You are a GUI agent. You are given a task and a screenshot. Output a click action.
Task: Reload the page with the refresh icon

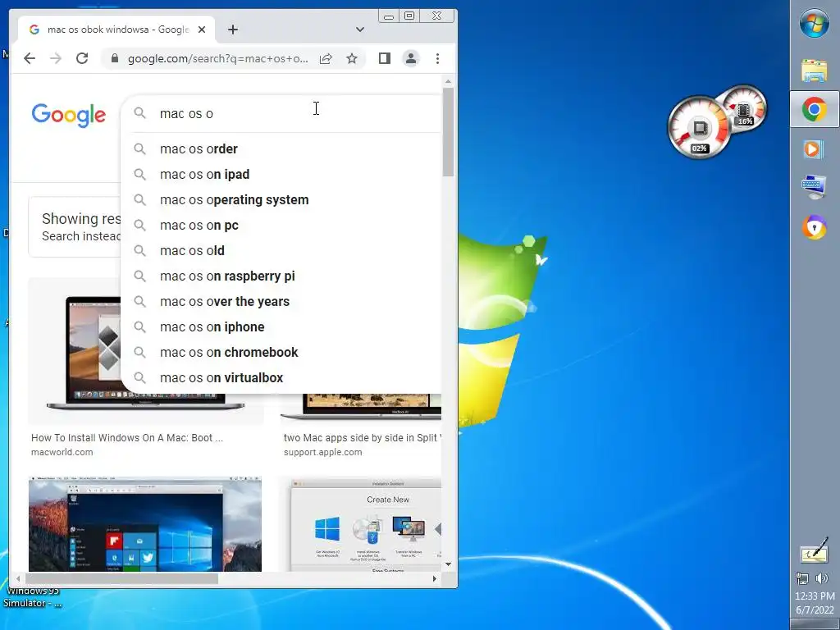click(x=82, y=58)
